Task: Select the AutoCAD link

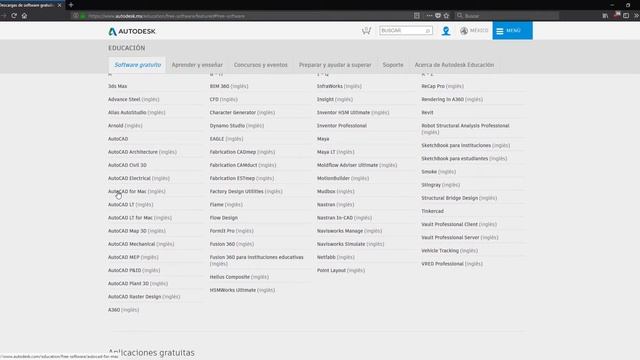Action: pyautogui.click(x=118, y=139)
